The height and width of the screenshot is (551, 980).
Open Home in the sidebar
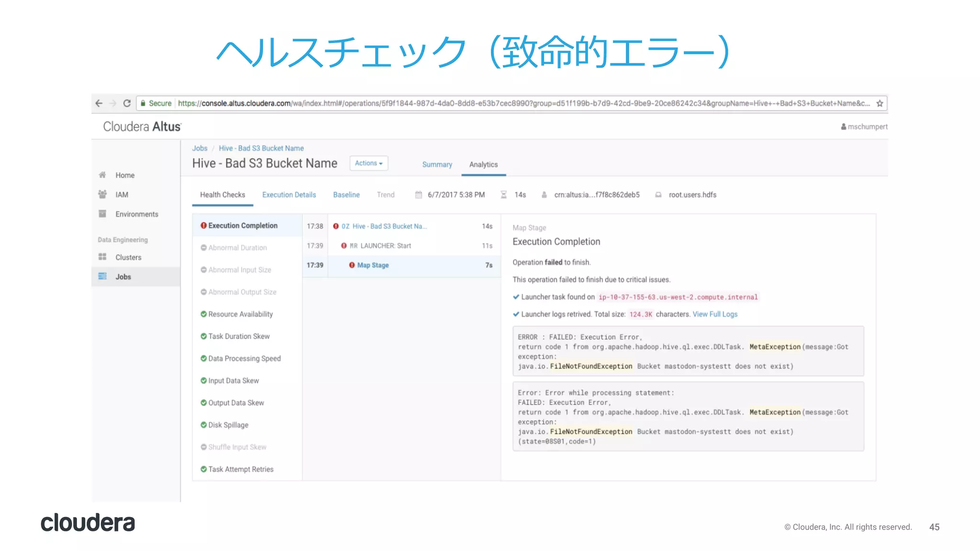[125, 176]
